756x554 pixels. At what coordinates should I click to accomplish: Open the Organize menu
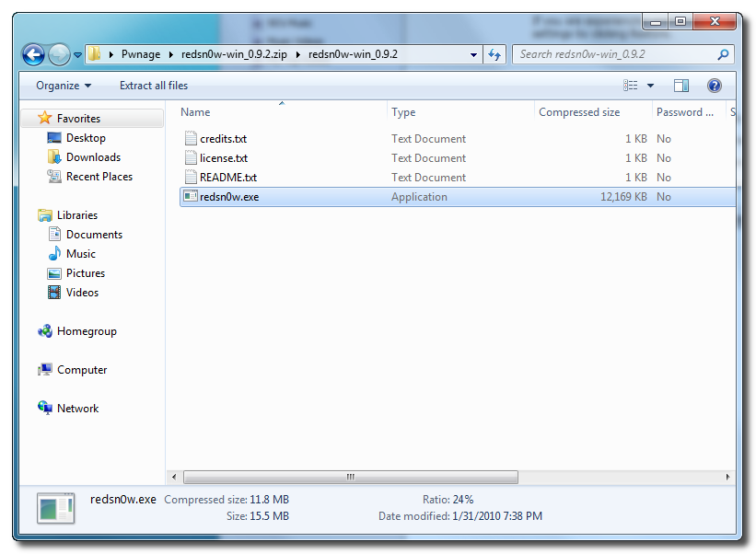64,86
